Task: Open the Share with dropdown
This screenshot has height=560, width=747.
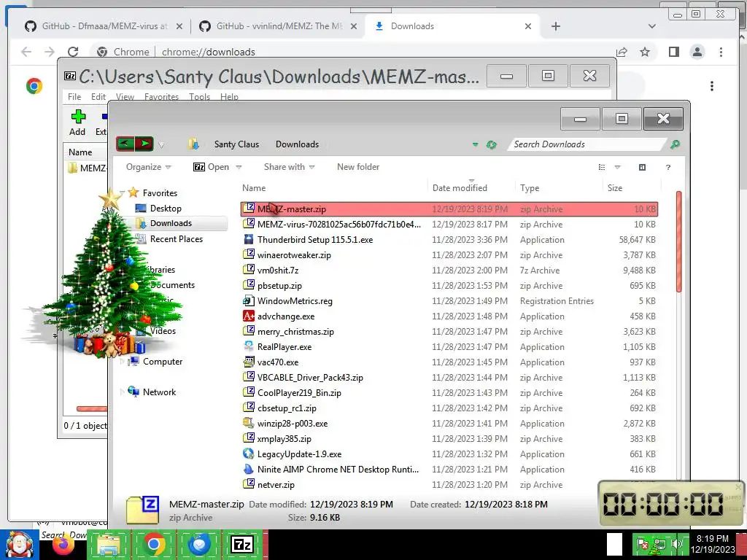Action: (x=289, y=167)
